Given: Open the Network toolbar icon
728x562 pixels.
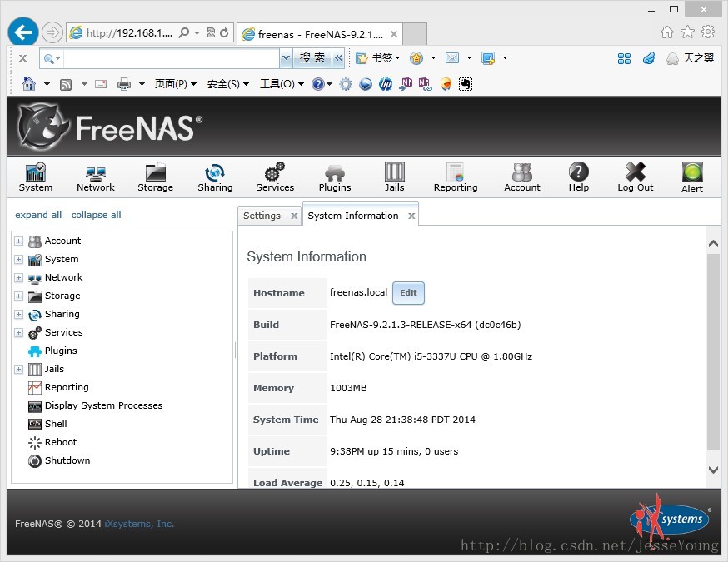Looking at the screenshot, I should click(x=96, y=177).
